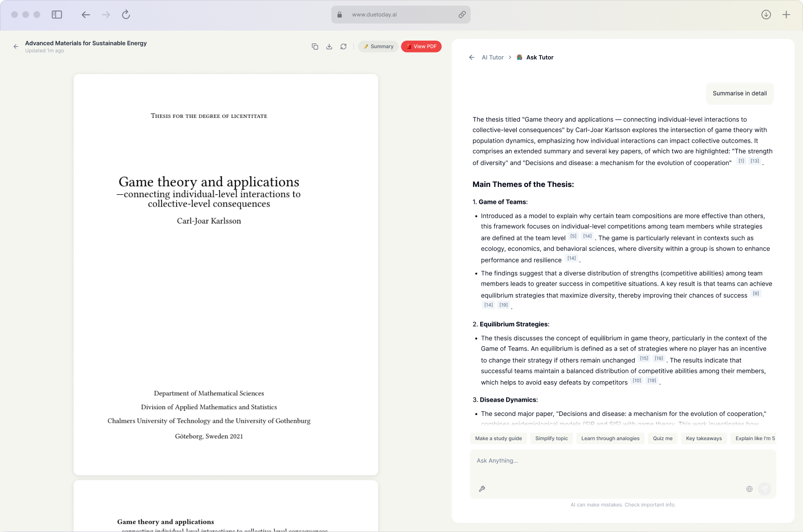Return to document list via back arrow
The width and height of the screenshot is (803, 532).
(x=16, y=46)
